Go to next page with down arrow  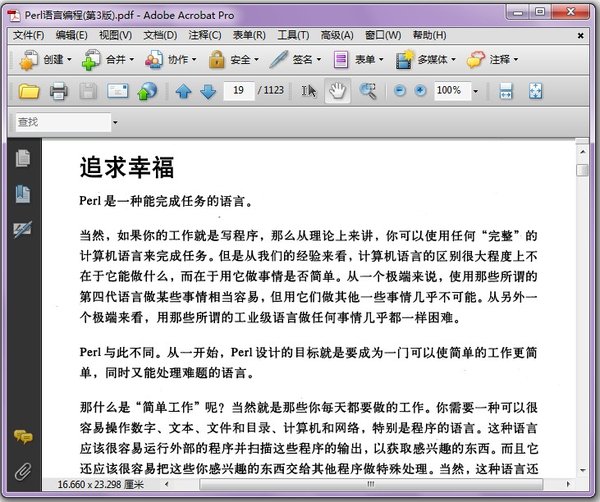click(208, 91)
